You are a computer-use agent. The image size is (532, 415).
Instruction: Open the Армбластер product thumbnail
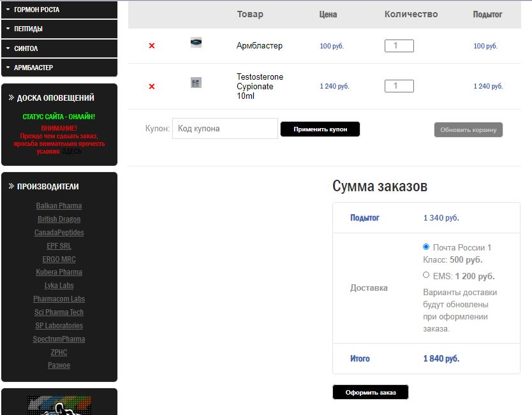tap(196, 43)
